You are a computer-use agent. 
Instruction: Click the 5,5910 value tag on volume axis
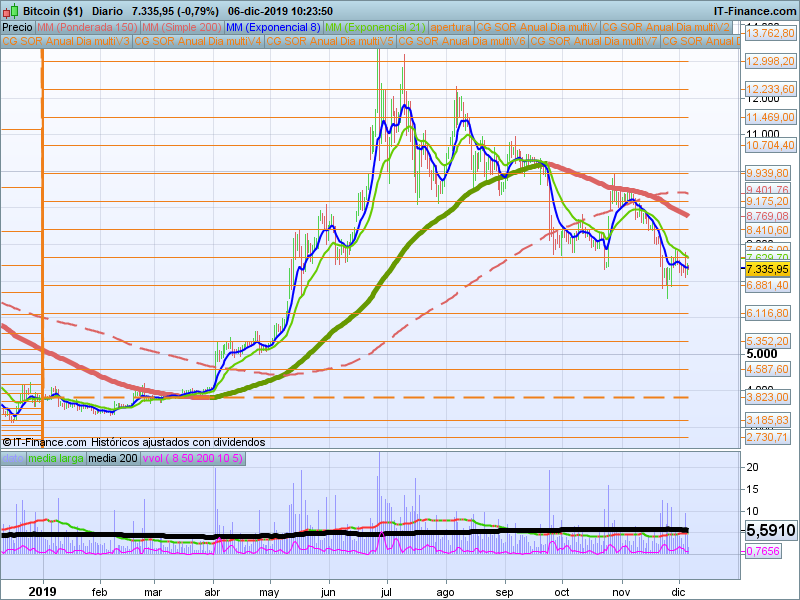770,531
